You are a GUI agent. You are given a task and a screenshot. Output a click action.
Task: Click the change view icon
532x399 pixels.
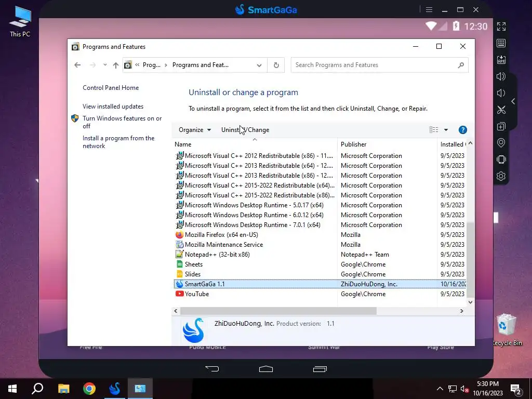pos(434,130)
